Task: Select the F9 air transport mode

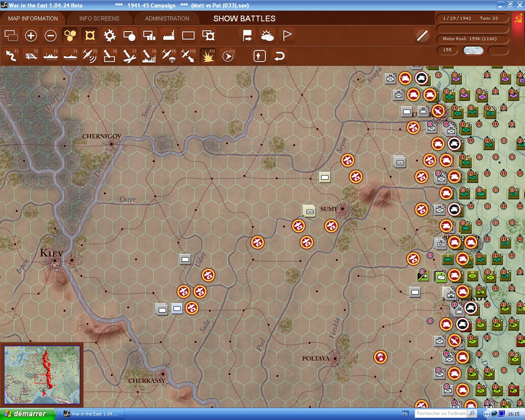Action: [169, 56]
